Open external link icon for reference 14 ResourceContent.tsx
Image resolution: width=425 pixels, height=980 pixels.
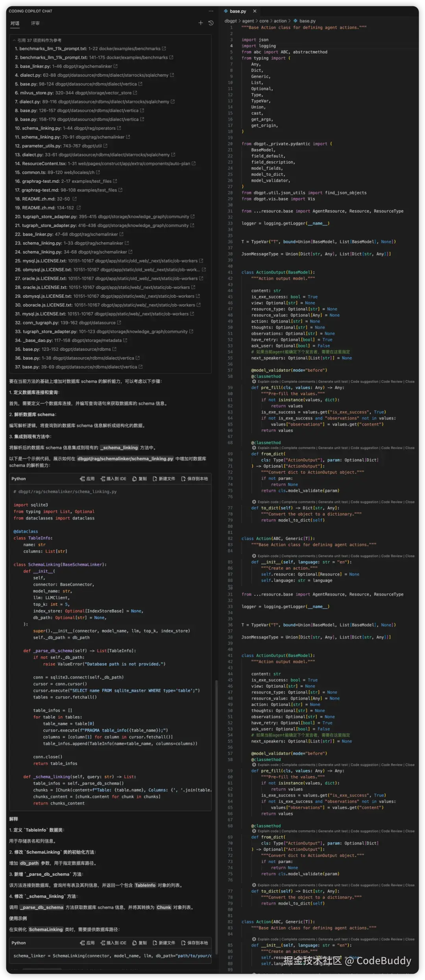pos(194,164)
